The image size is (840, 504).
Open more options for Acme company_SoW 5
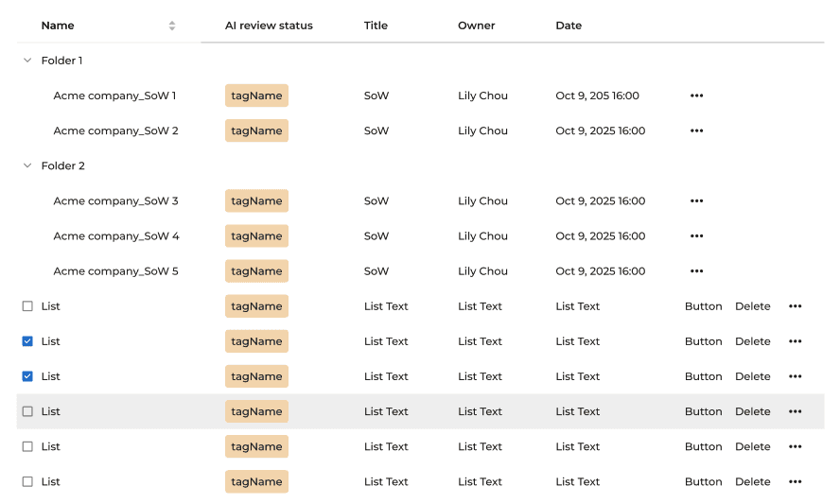(696, 271)
